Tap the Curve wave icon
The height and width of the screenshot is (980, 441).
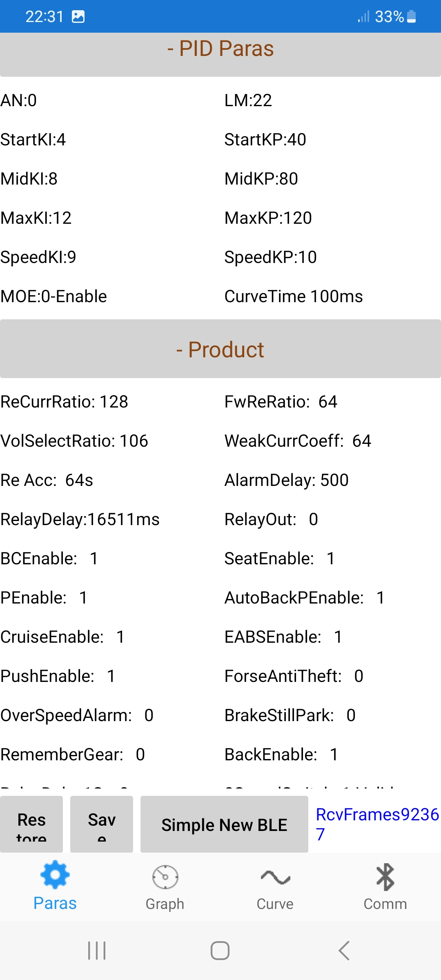point(275,877)
